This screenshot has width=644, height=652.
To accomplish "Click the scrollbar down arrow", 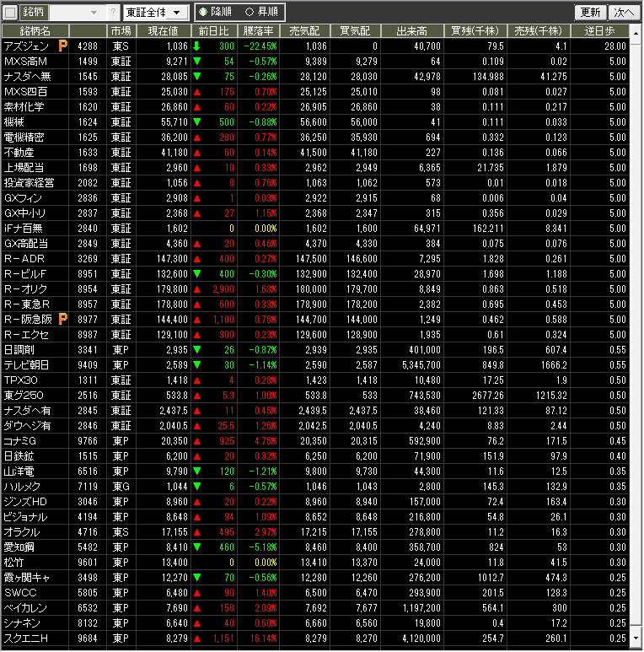I will pos(636,638).
